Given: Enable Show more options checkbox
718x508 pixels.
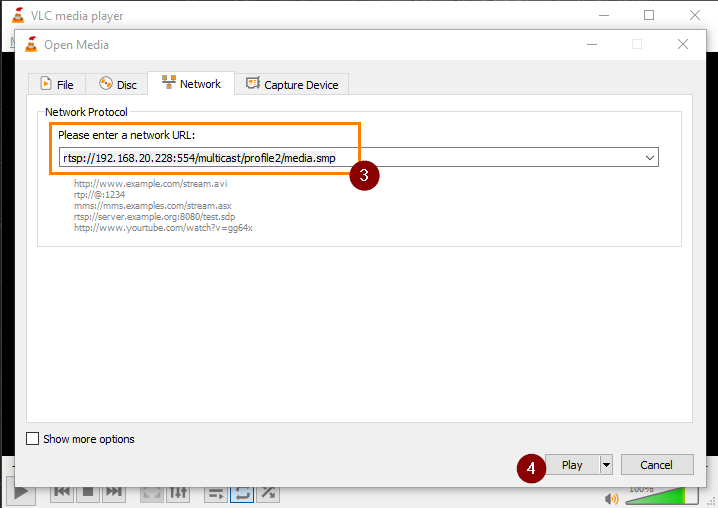Looking at the screenshot, I should click(x=33, y=439).
